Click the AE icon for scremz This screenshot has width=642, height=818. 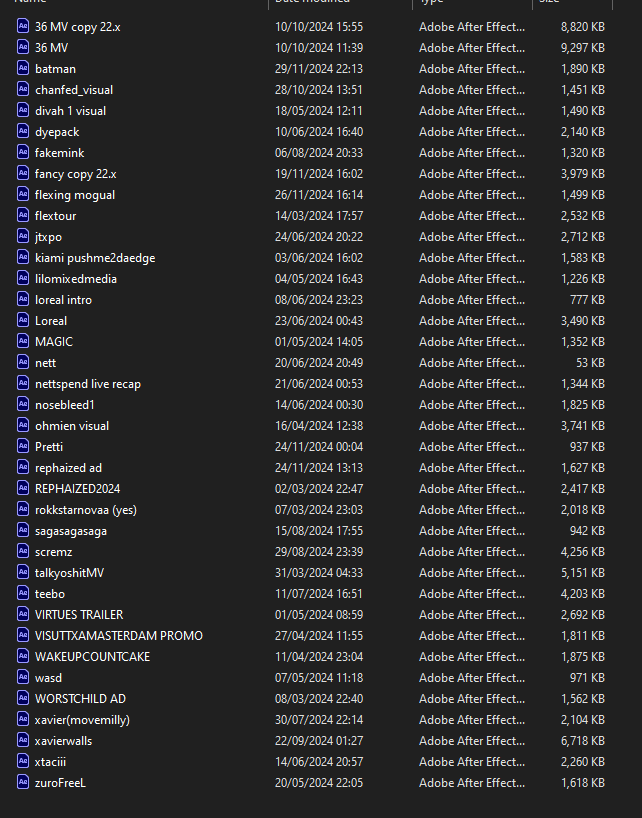tap(24, 551)
